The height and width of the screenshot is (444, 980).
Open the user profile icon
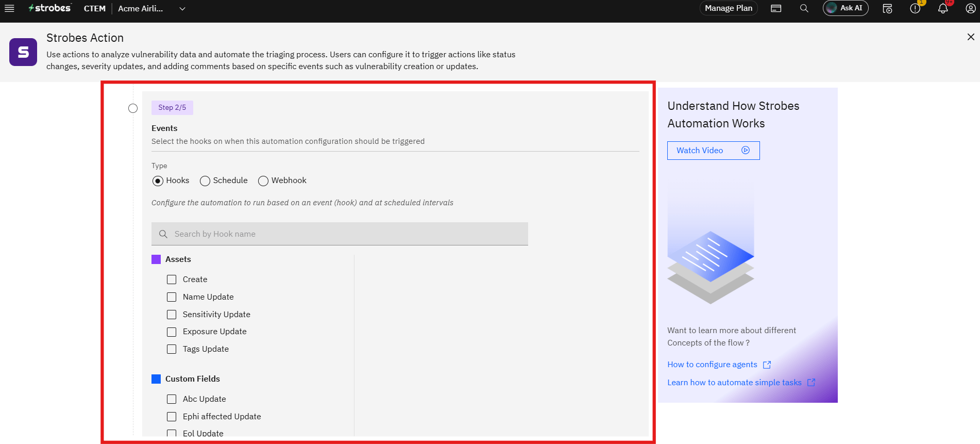point(970,8)
